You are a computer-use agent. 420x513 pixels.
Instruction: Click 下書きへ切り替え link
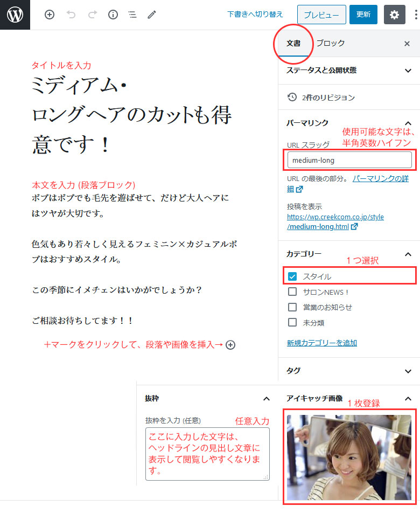(255, 15)
